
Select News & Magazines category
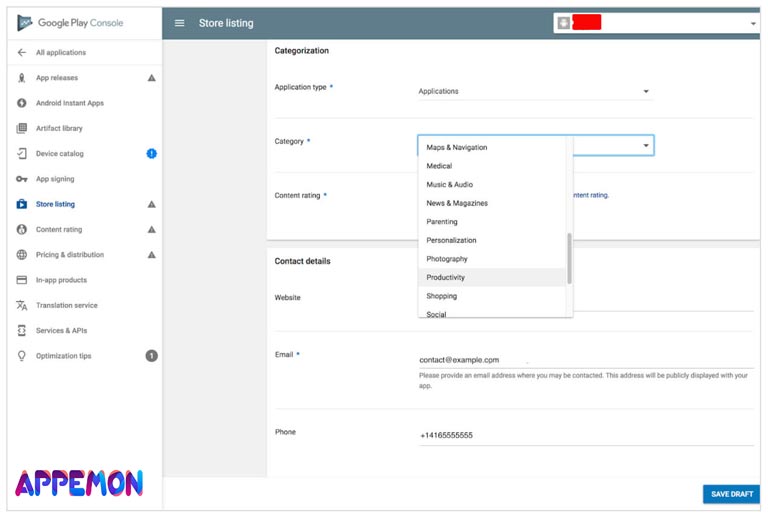click(492, 203)
